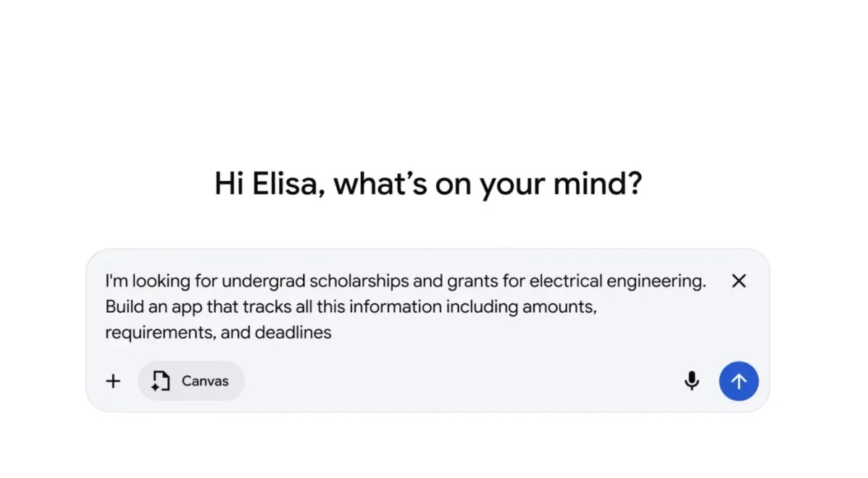
Task: Open additional input options with the plus control
Action: tap(113, 380)
